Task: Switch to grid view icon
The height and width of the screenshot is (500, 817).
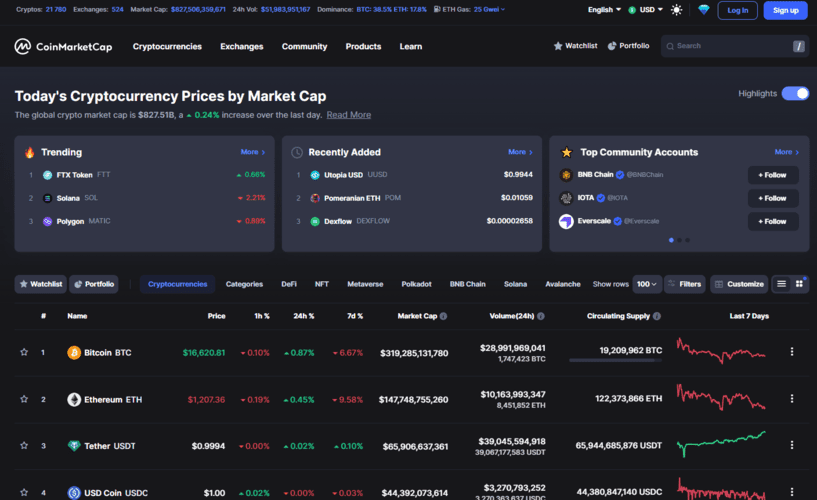Action: pos(799,284)
